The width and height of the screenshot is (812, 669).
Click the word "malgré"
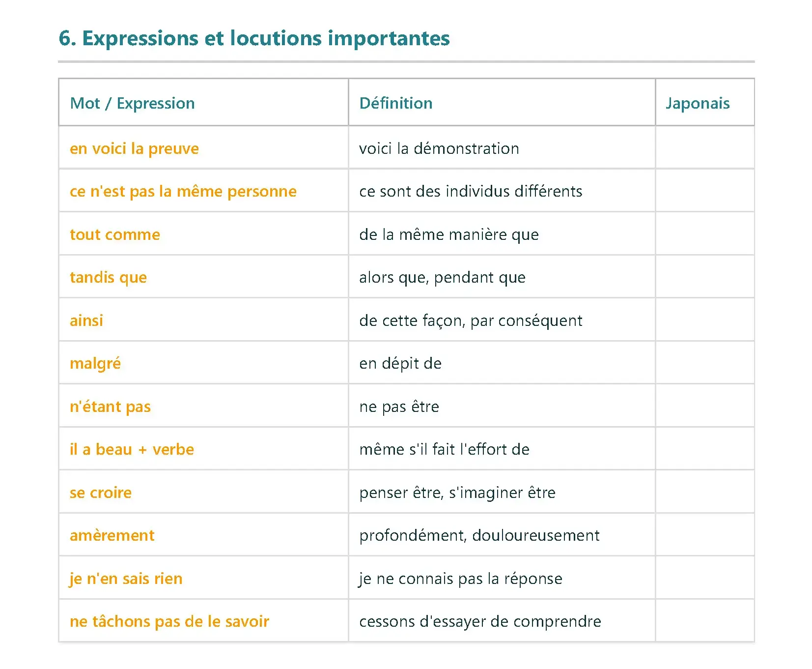pos(95,364)
